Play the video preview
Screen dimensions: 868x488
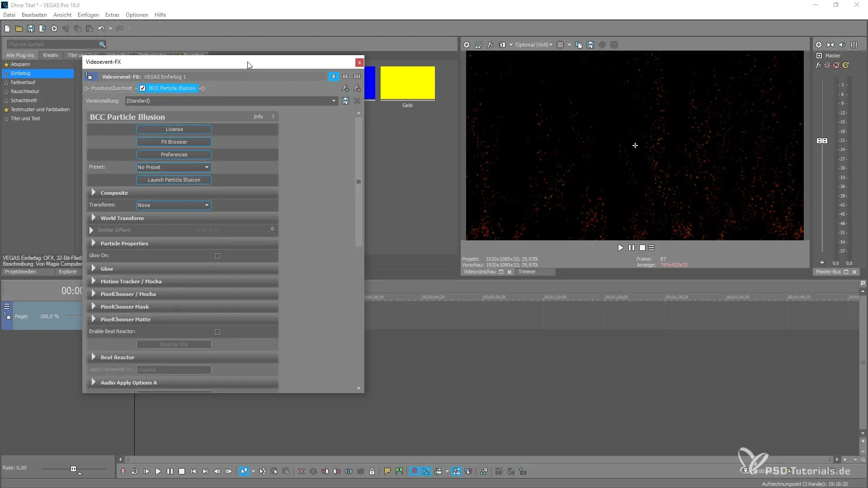coord(620,248)
